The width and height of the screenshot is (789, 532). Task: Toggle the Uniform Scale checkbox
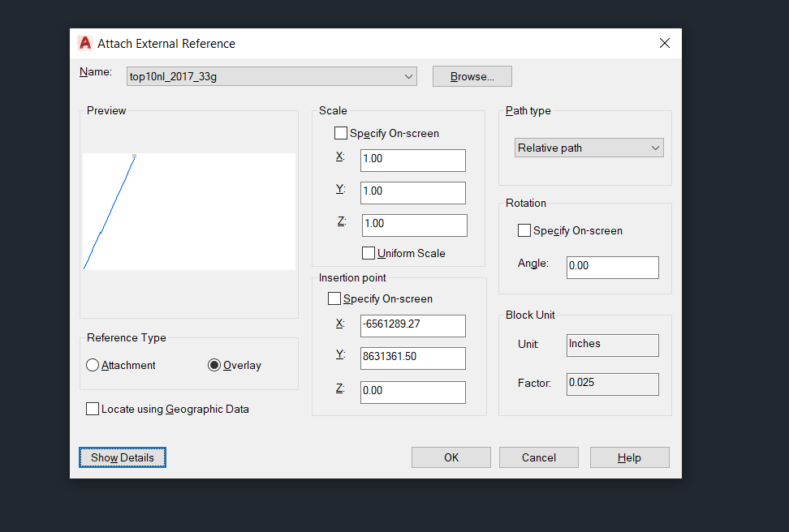point(369,253)
